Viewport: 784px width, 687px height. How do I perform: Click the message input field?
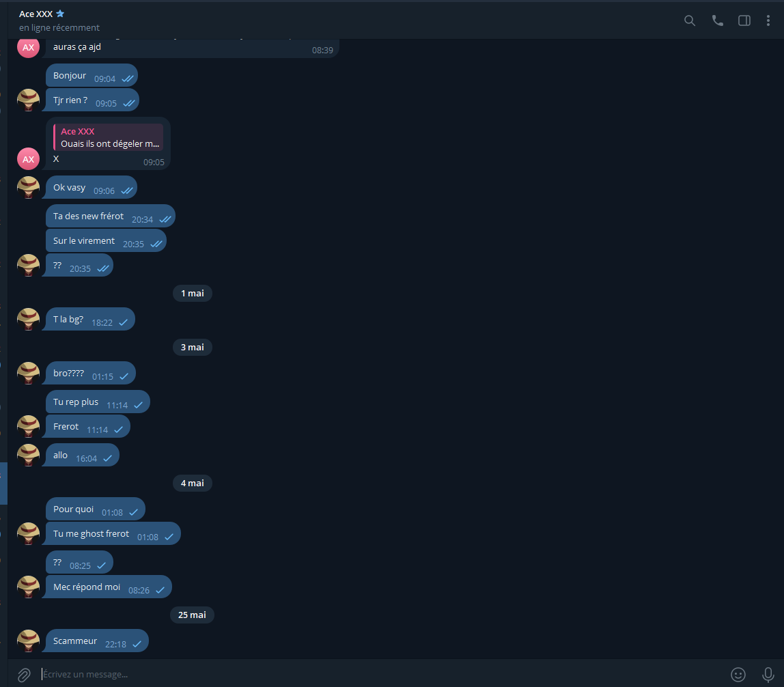coord(380,675)
